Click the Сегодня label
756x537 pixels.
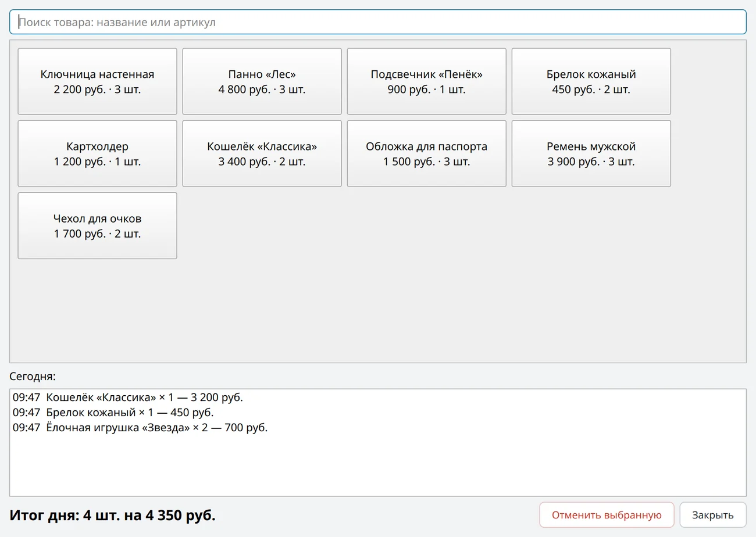point(33,376)
